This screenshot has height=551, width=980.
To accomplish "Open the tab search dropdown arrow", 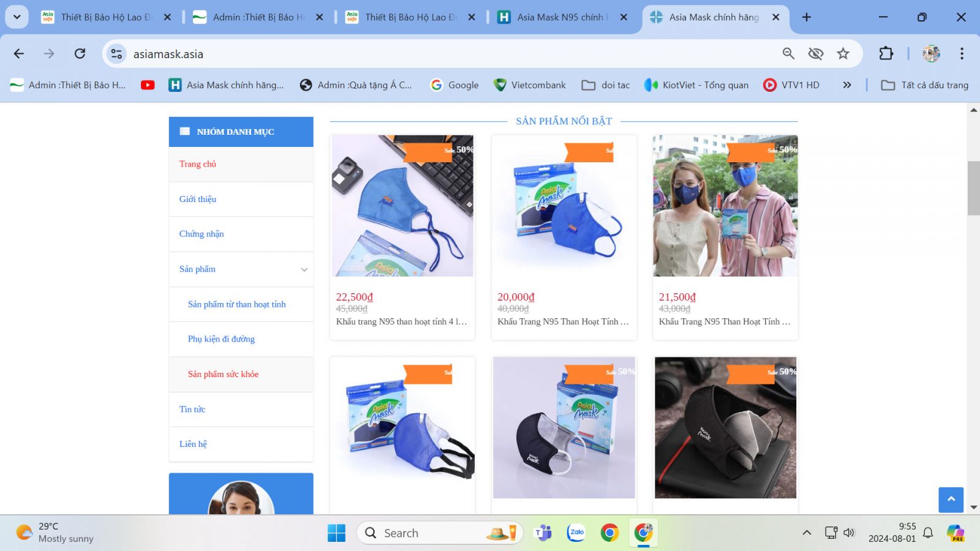I will pyautogui.click(x=17, y=17).
